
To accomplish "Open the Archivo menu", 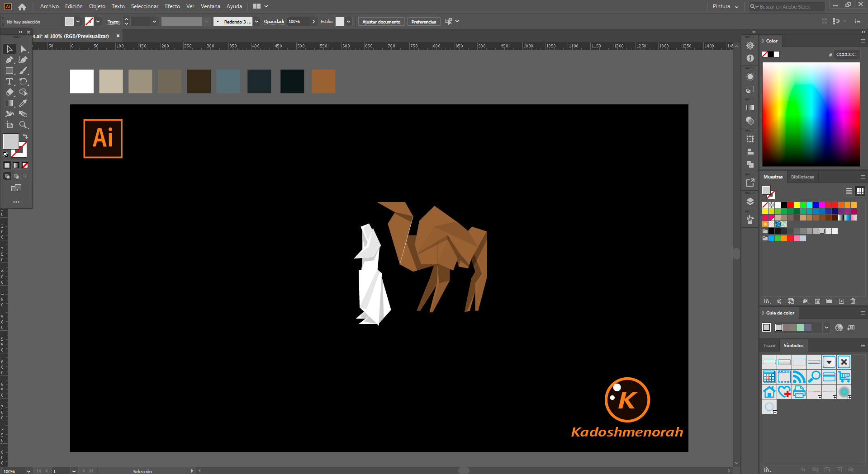I will (x=49, y=6).
